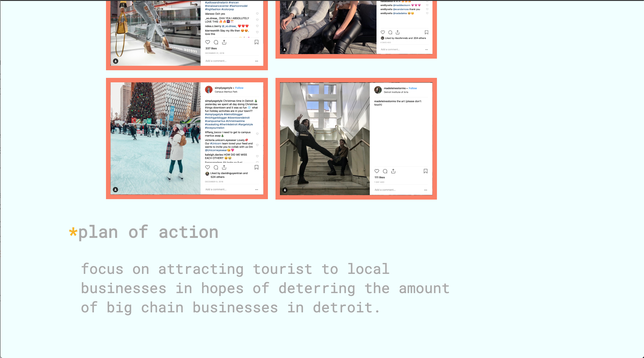Bookmark the madeleinestorms post

426,171
